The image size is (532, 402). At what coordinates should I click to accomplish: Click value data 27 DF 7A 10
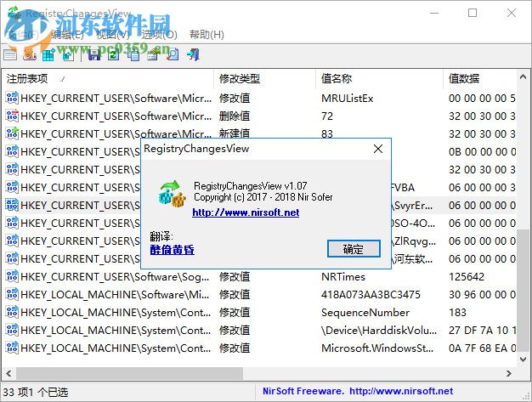pos(482,330)
